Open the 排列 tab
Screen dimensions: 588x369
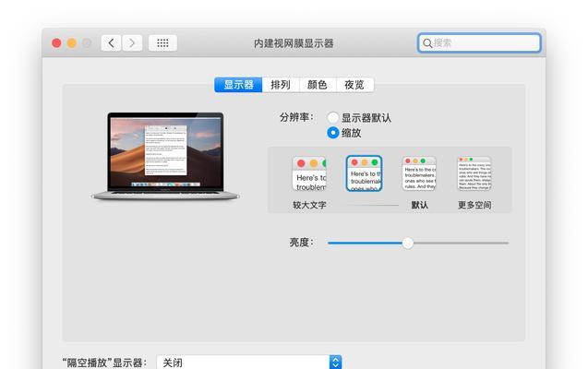pyautogui.click(x=281, y=85)
